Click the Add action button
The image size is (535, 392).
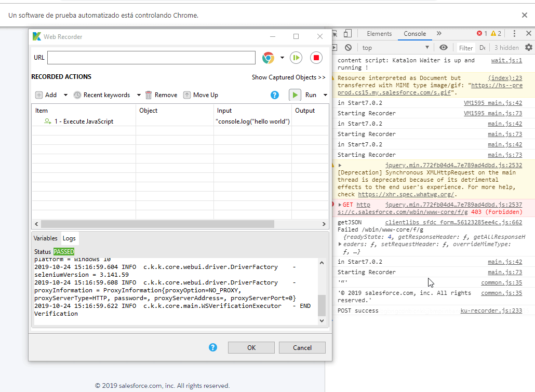click(46, 95)
